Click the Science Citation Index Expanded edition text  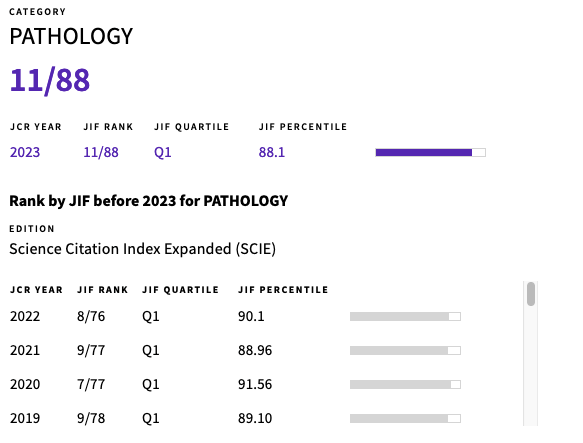(x=142, y=249)
